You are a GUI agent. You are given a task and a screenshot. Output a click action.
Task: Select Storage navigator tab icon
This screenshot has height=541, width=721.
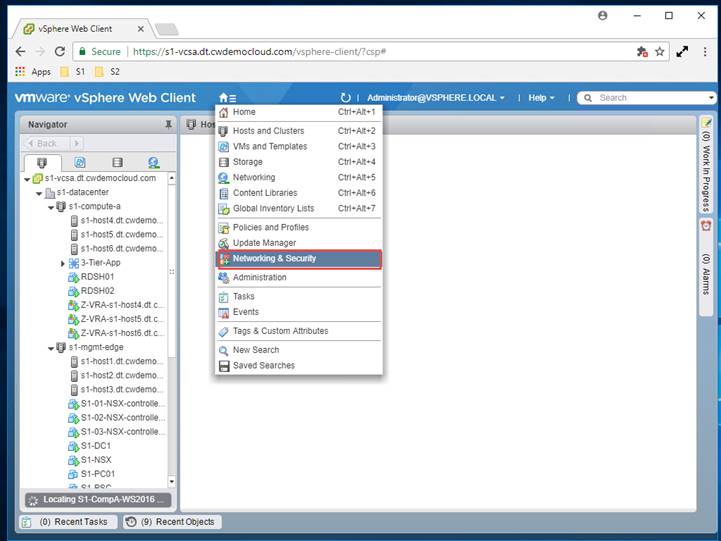click(117, 162)
